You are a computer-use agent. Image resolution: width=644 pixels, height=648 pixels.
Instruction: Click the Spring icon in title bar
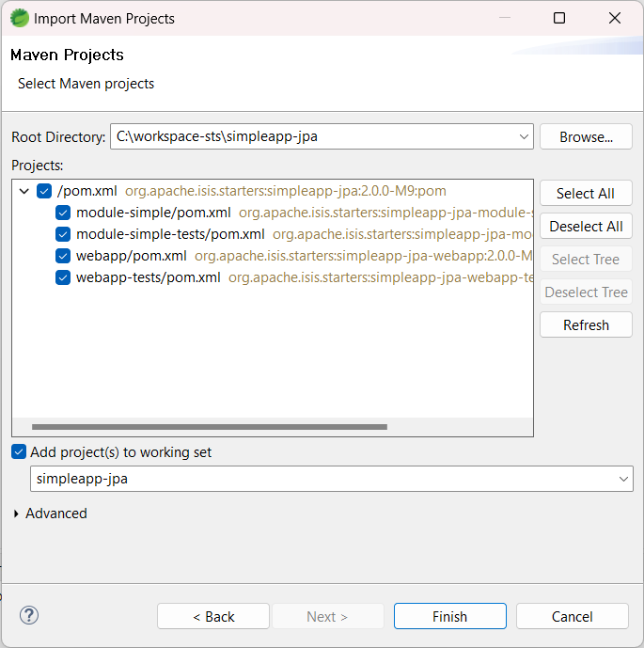19,18
